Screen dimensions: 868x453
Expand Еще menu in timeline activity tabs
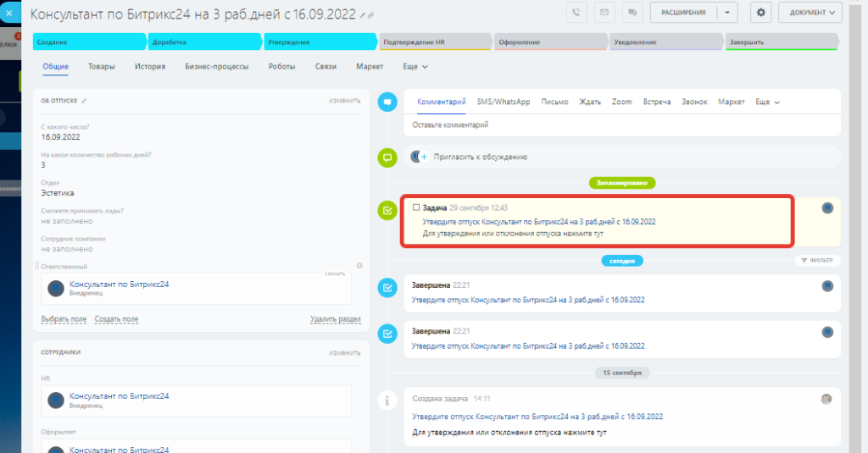pos(768,102)
